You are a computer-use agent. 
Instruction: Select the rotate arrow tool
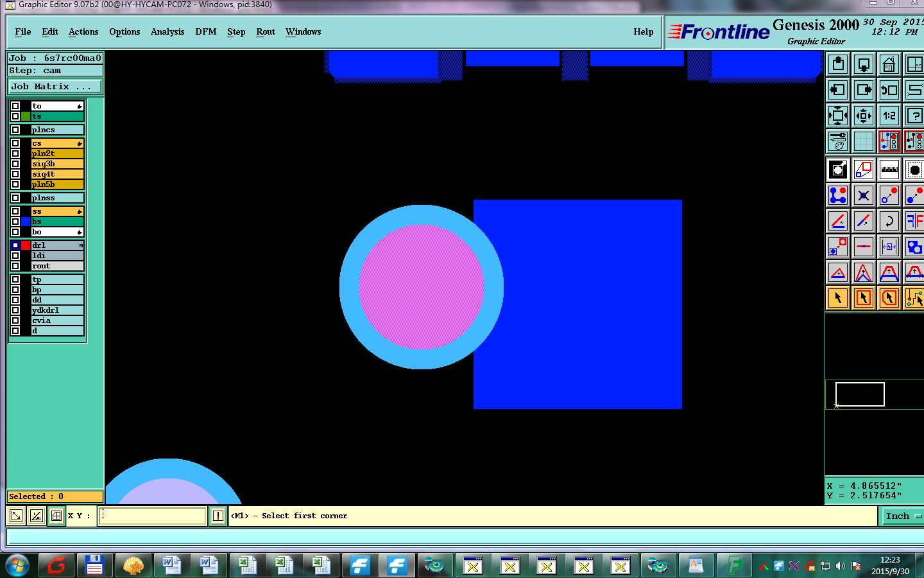click(x=889, y=221)
